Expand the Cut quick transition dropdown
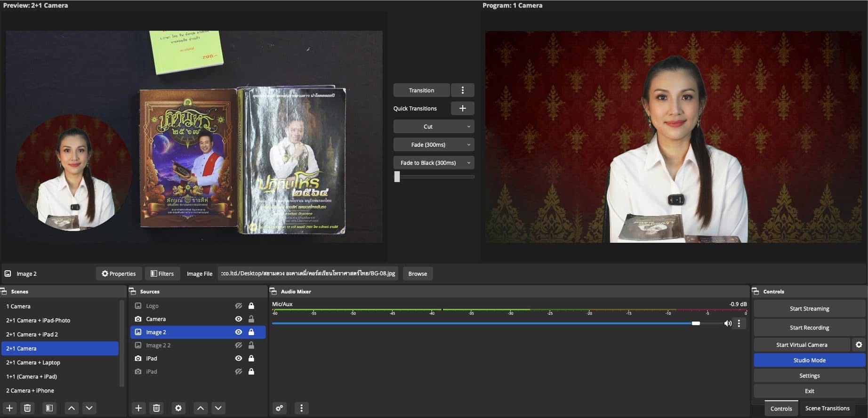This screenshot has height=418, width=868. click(468, 127)
